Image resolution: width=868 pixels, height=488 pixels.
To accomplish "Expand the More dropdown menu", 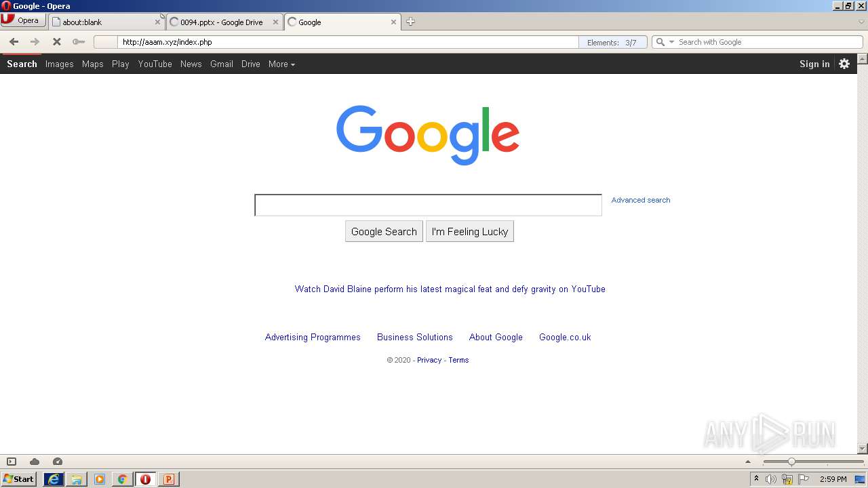I will [x=281, y=64].
